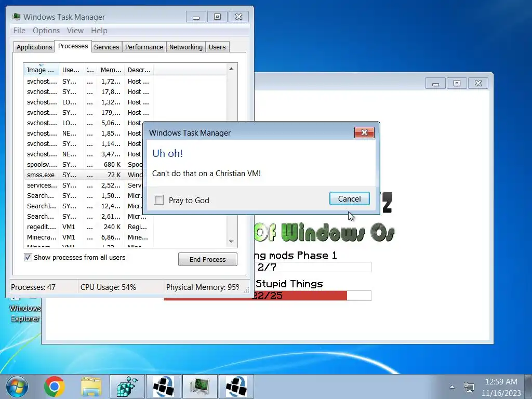Select the regedit process row
532x399 pixels.
pos(88,227)
